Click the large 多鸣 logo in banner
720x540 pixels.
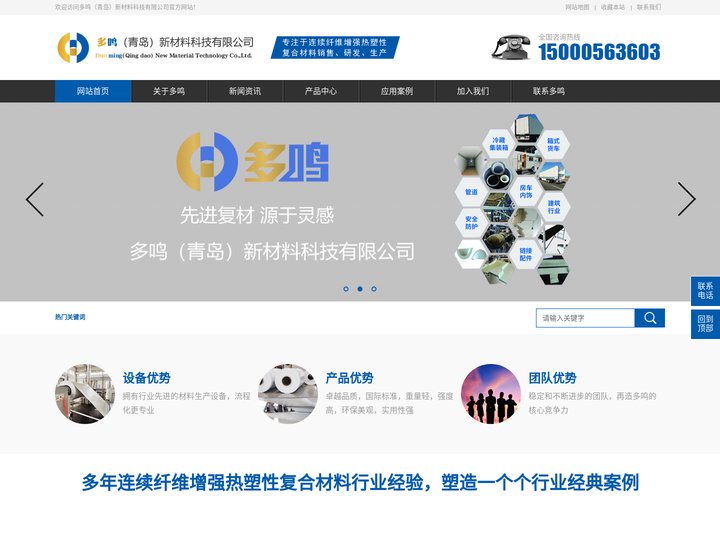click(x=253, y=162)
